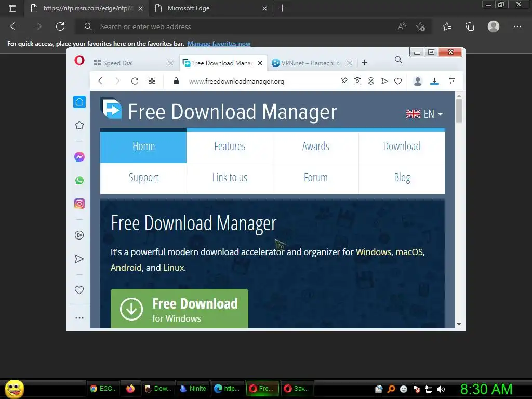Image resolution: width=532 pixels, height=399 pixels.
Task: Open Messenger in Opera sidebar
Action: (x=79, y=157)
